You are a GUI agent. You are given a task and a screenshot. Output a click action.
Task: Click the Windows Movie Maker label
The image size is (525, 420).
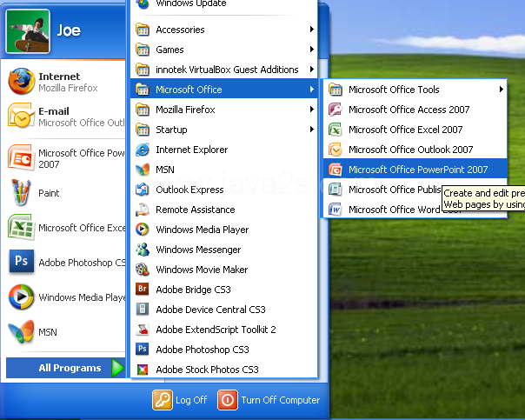(202, 270)
